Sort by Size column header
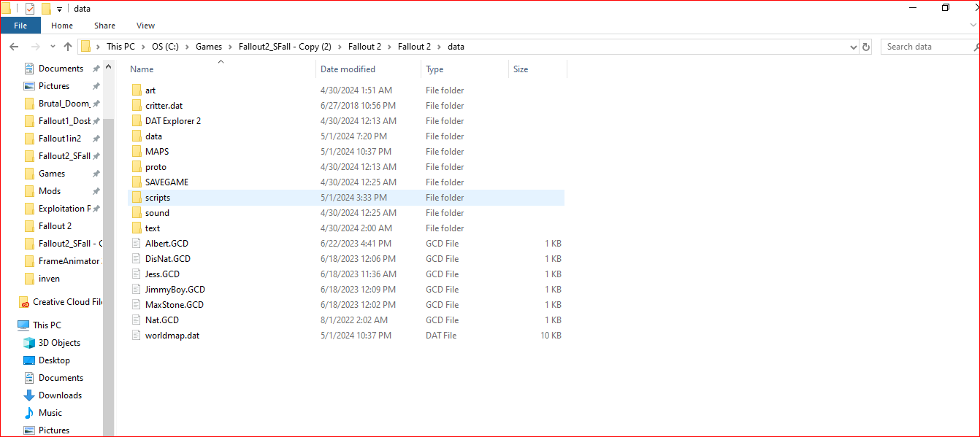Viewport: 980px width, 437px height. pyautogui.click(x=521, y=69)
